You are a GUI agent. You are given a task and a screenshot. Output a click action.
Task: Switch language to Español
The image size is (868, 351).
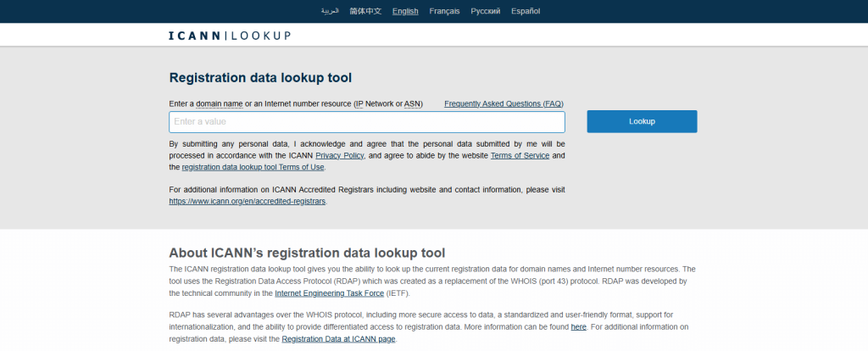(526, 11)
